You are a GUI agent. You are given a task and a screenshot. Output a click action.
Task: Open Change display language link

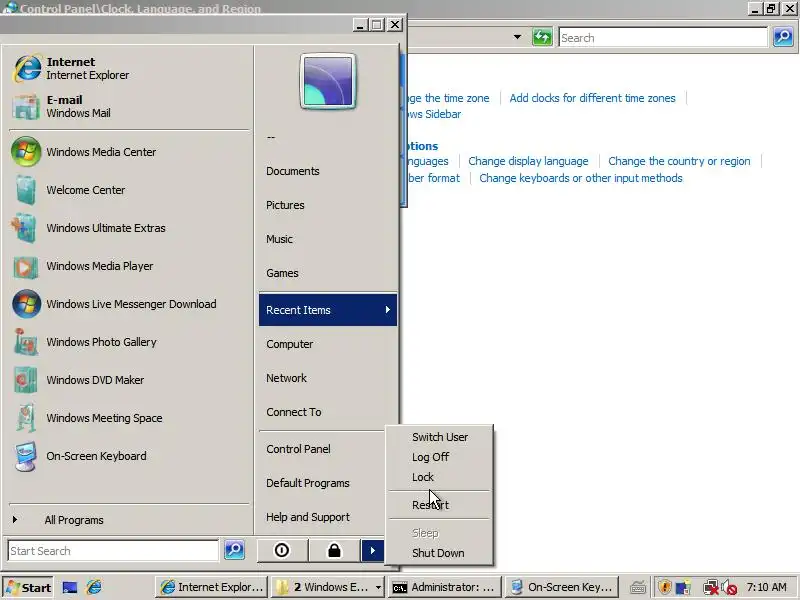(x=528, y=161)
